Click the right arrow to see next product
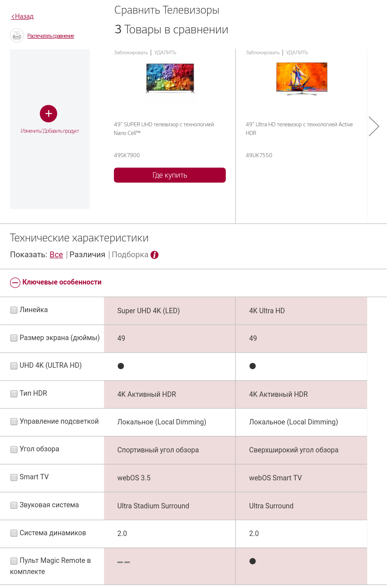 [x=374, y=126]
